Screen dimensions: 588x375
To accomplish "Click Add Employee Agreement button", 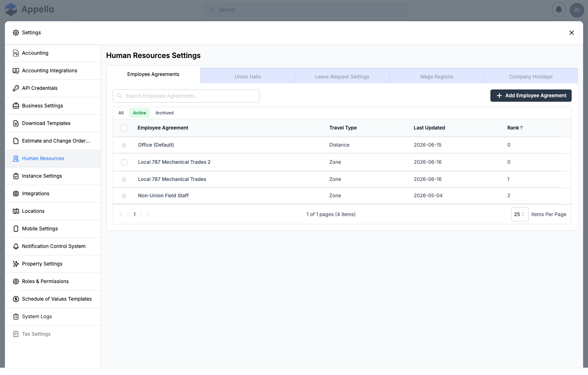I will click(x=531, y=96).
